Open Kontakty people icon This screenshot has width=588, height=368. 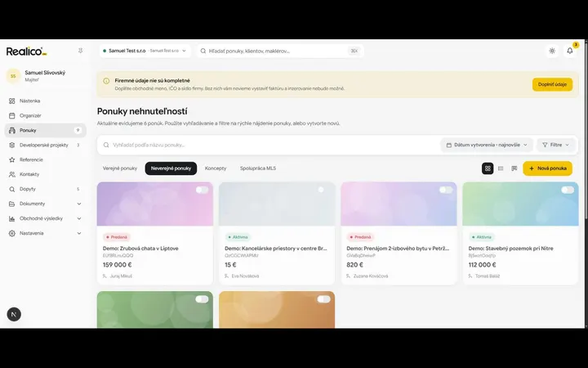pos(12,174)
